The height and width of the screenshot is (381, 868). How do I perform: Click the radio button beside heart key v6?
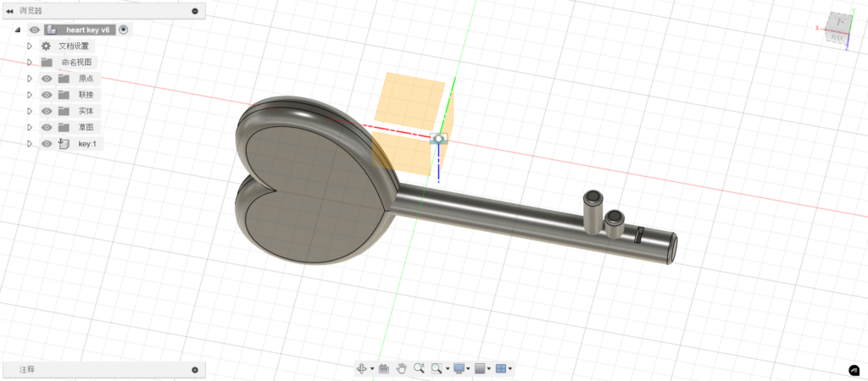pyautogui.click(x=124, y=30)
